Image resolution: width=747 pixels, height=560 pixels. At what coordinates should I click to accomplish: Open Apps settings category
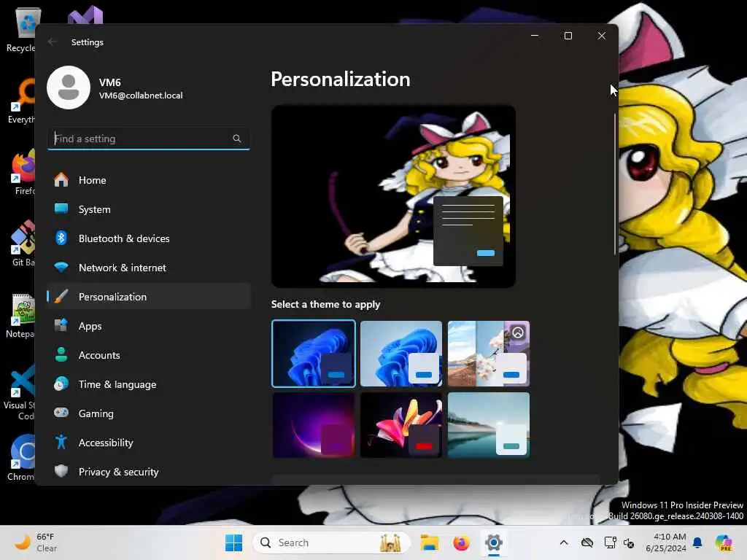(149, 326)
